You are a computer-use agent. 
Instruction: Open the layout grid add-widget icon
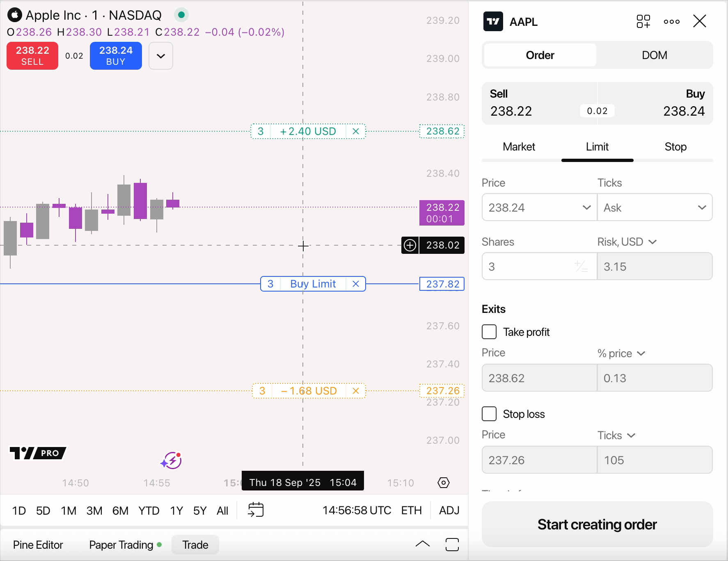[x=643, y=21]
